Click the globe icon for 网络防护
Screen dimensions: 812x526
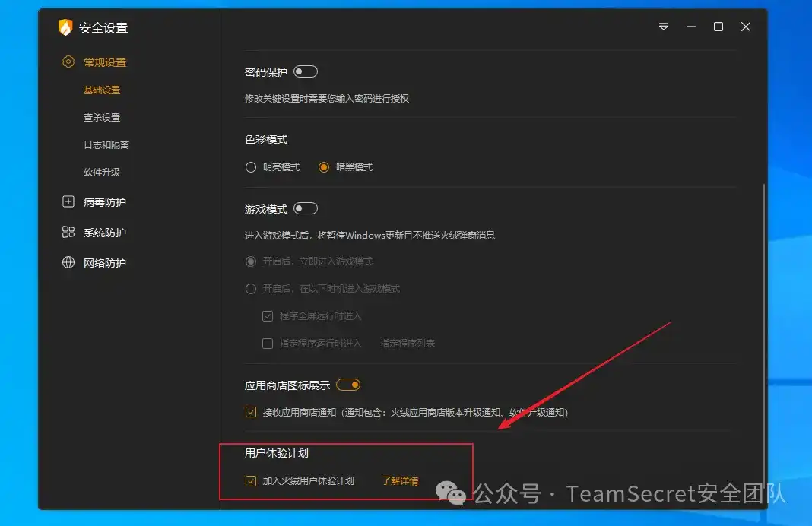click(x=68, y=262)
